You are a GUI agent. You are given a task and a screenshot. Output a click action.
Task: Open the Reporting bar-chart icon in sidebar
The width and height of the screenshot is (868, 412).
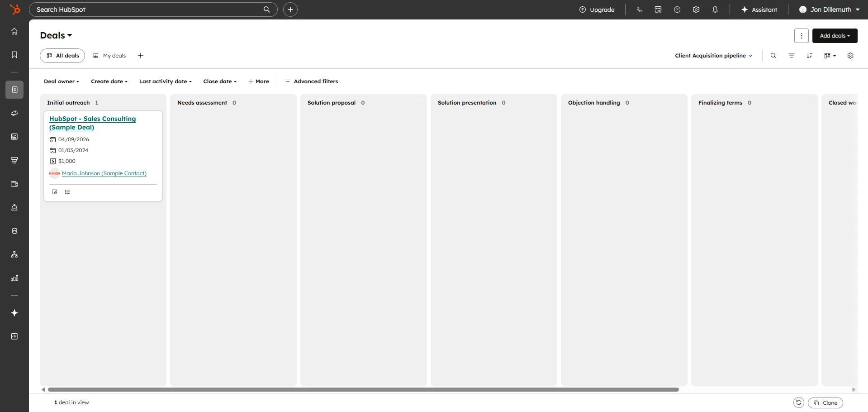[x=14, y=278]
